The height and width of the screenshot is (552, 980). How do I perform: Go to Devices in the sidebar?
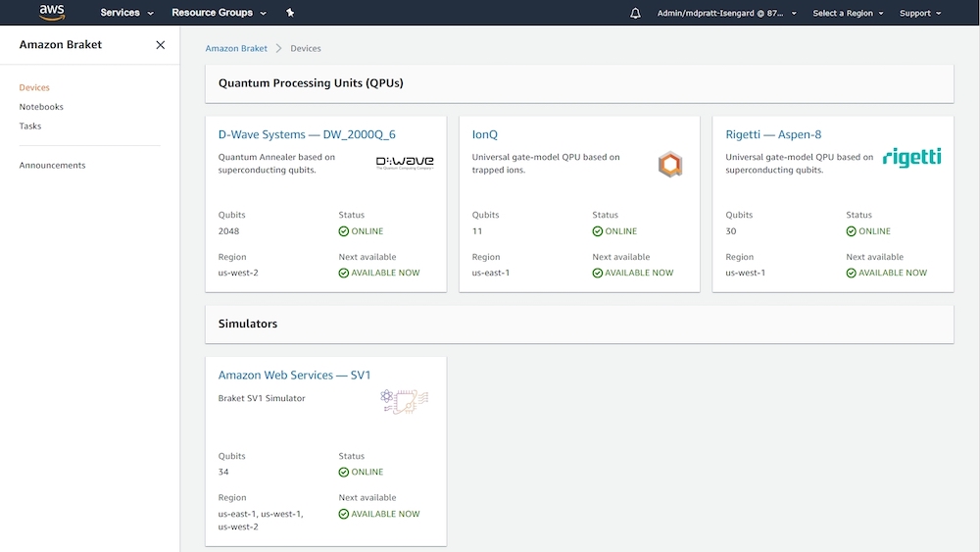click(x=34, y=87)
